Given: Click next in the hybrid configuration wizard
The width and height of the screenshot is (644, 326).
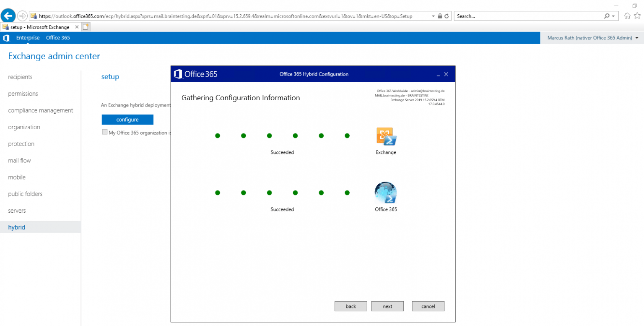Looking at the screenshot, I should pyautogui.click(x=387, y=306).
